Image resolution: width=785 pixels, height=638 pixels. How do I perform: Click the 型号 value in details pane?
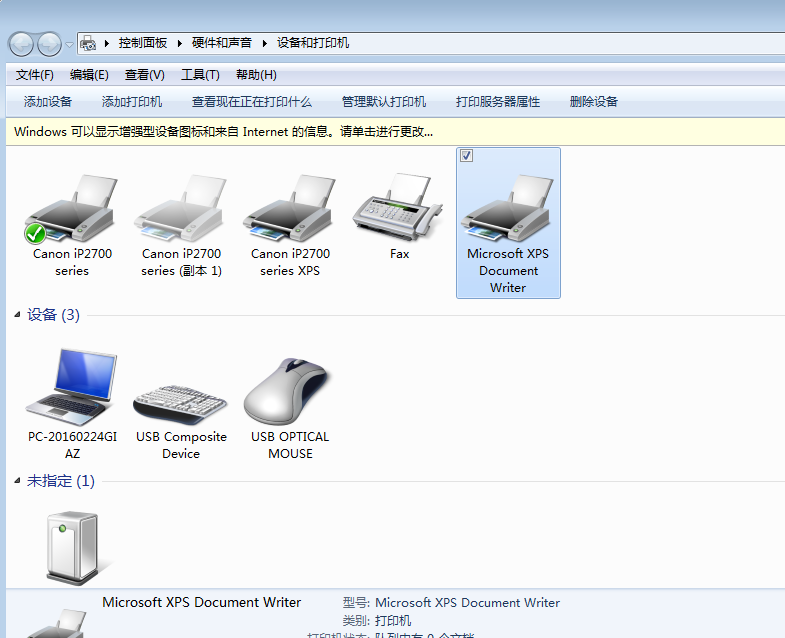point(467,602)
